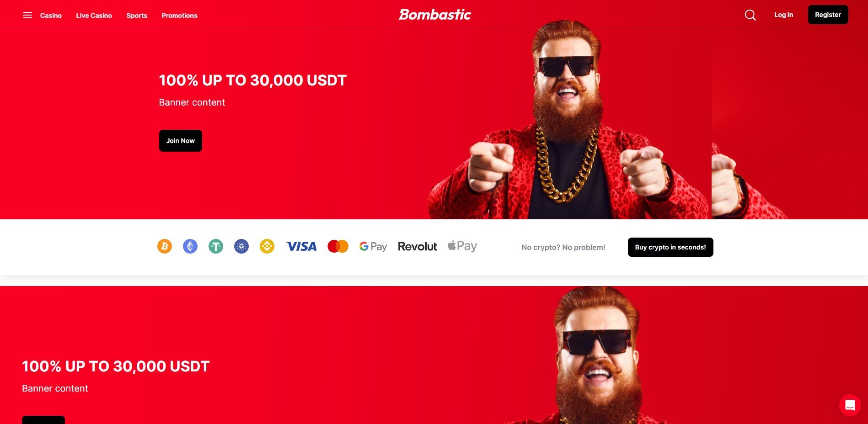Click the Mastercard logo

point(338,246)
